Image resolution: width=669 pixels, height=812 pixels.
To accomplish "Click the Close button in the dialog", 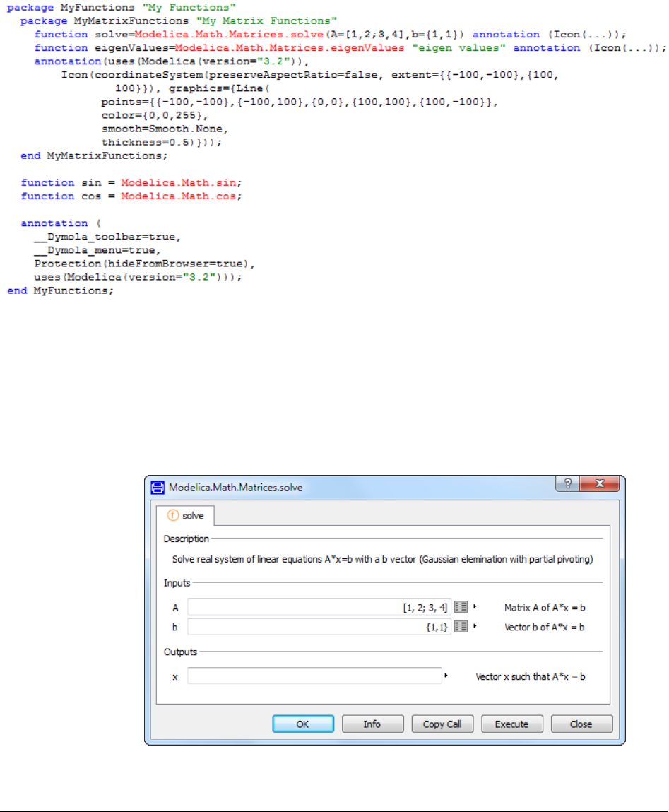I will 581,724.
